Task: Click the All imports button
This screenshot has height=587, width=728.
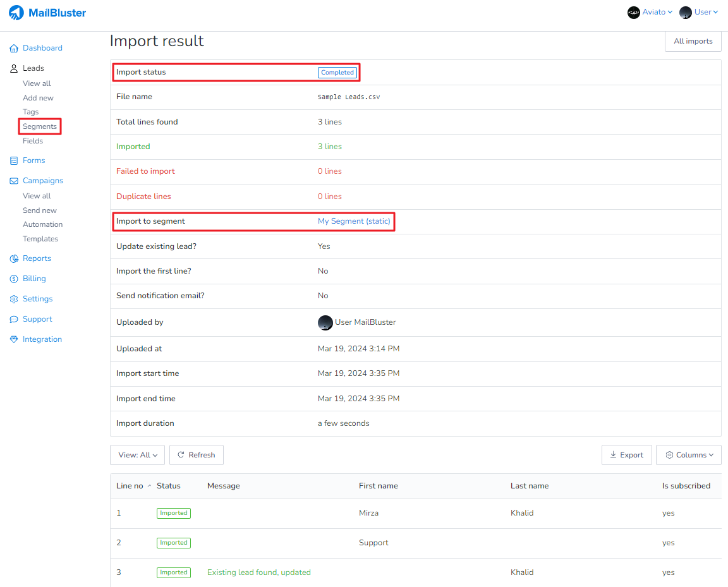Action: (x=693, y=41)
